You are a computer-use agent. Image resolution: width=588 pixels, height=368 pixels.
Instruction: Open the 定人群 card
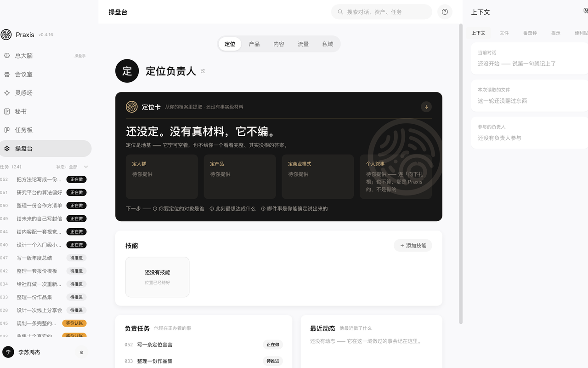click(x=162, y=177)
